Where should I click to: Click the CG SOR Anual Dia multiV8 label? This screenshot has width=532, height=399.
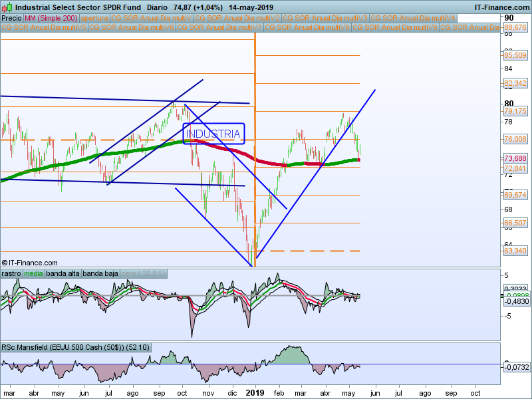click(307, 27)
